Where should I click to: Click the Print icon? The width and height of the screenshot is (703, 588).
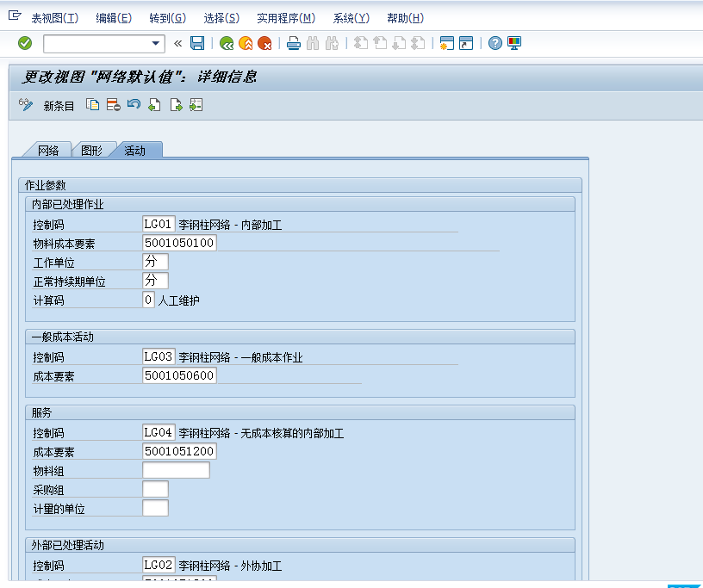click(294, 43)
